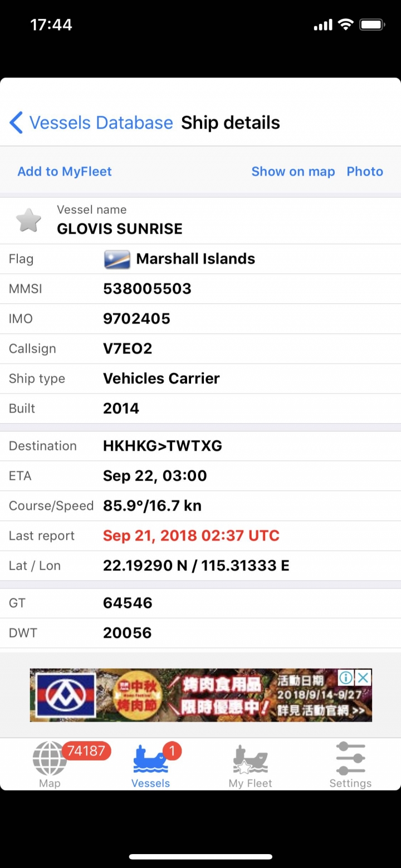Close the advertisement banner
The height and width of the screenshot is (868, 401).
click(x=363, y=678)
